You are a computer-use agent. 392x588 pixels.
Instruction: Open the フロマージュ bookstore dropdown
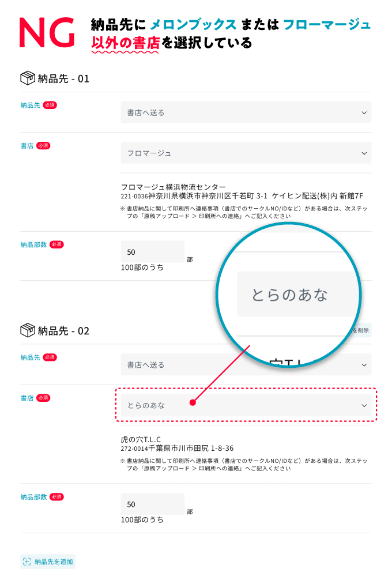tap(246, 153)
